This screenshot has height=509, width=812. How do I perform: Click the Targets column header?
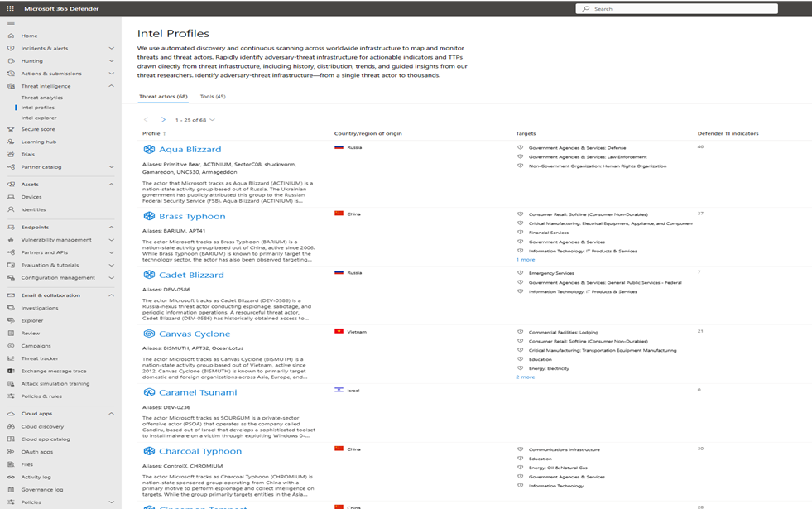click(526, 133)
